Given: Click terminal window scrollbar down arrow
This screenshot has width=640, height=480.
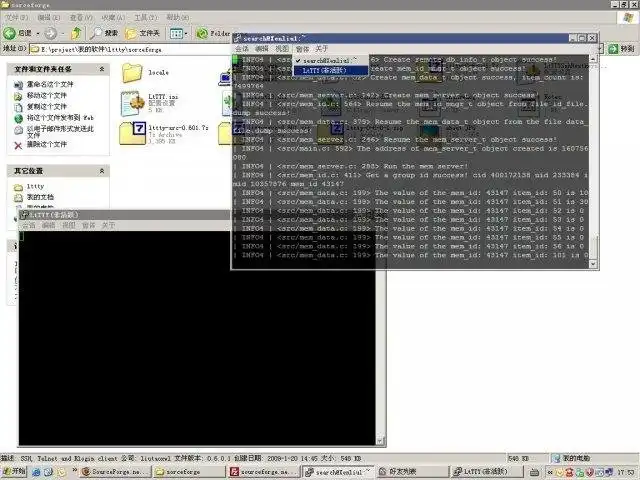Looking at the screenshot, I should tap(593, 264).
